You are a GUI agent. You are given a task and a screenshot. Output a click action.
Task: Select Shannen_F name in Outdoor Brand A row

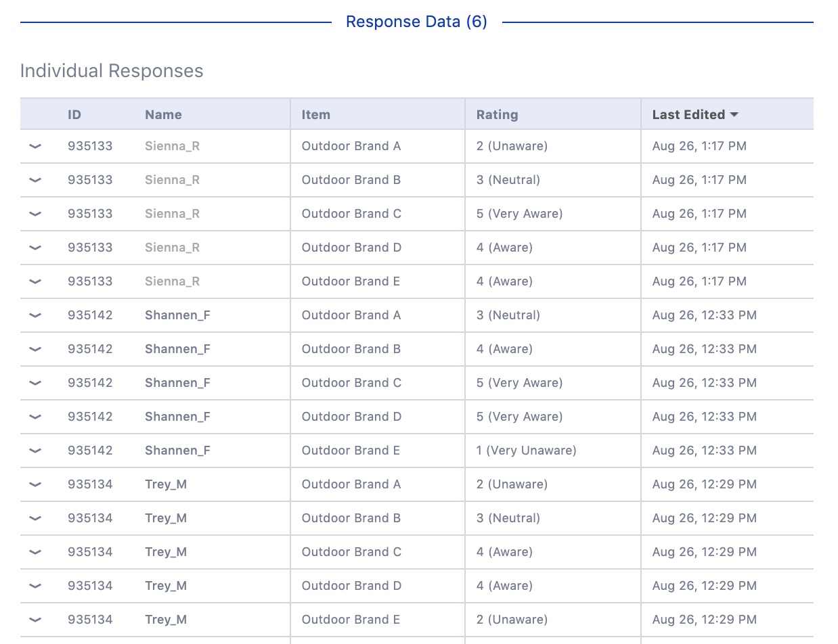(177, 315)
